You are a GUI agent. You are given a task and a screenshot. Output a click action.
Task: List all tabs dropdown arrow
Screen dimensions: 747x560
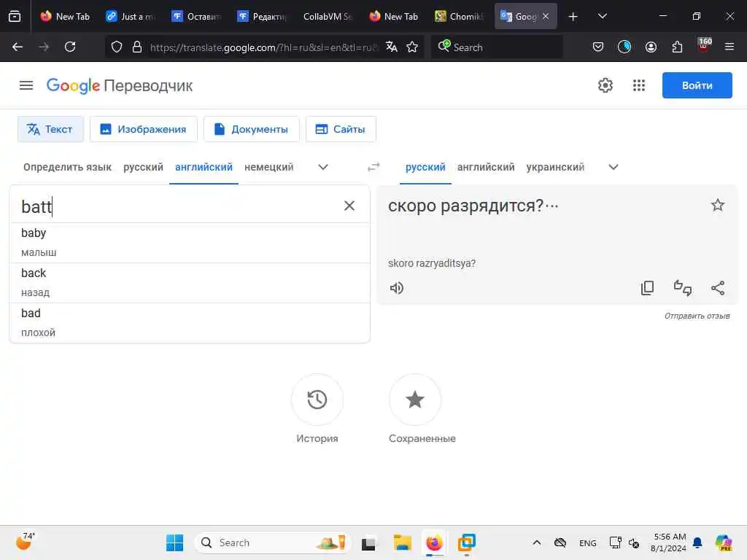pos(602,16)
